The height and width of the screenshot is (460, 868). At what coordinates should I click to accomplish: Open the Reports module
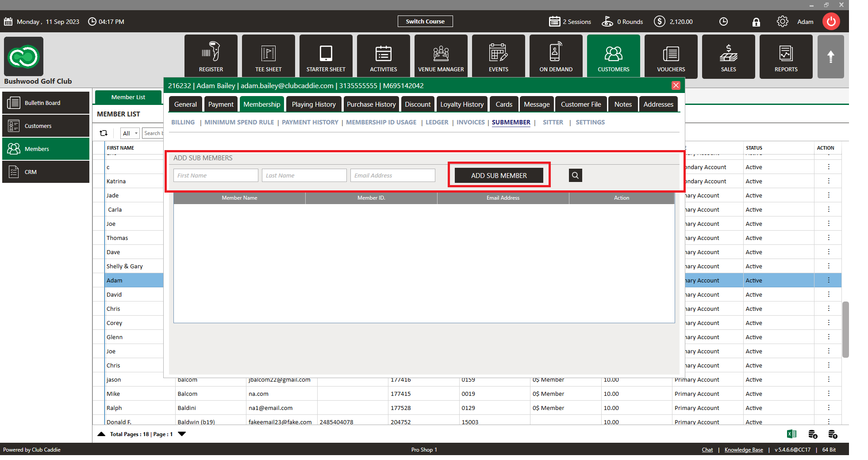click(786, 56)
